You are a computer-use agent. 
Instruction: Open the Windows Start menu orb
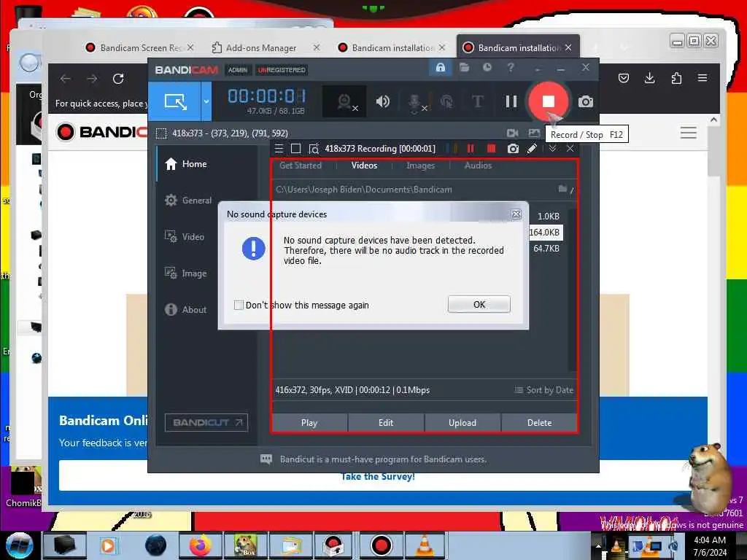tap(19, 545)
